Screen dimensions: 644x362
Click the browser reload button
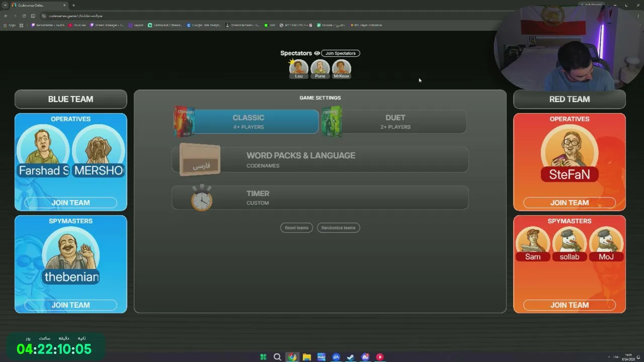click(24, 16)
